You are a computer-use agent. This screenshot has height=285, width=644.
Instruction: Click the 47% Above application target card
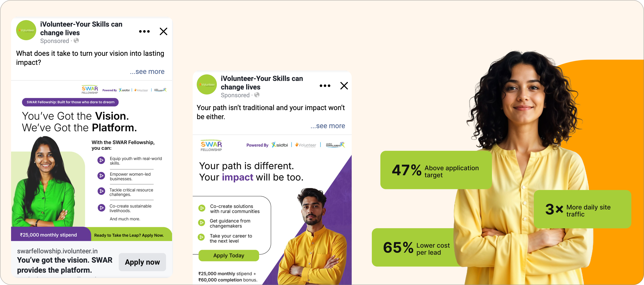[x=436, y=170]
